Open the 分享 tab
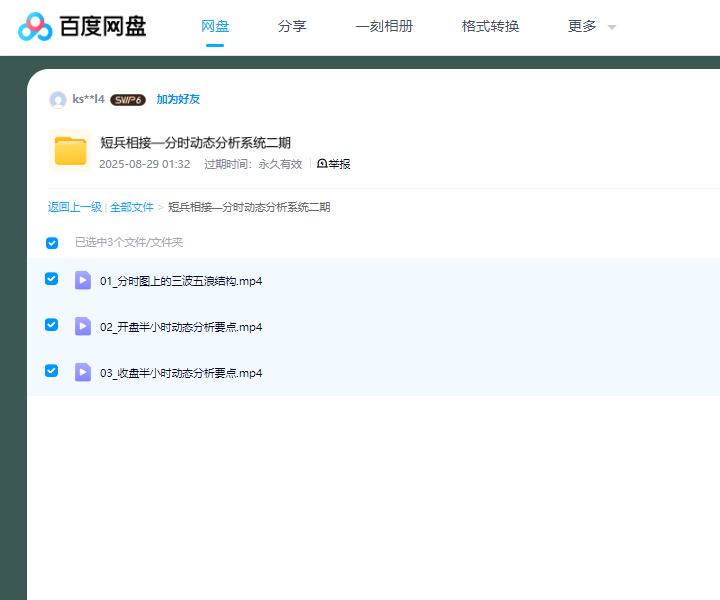 click(292, 27)
